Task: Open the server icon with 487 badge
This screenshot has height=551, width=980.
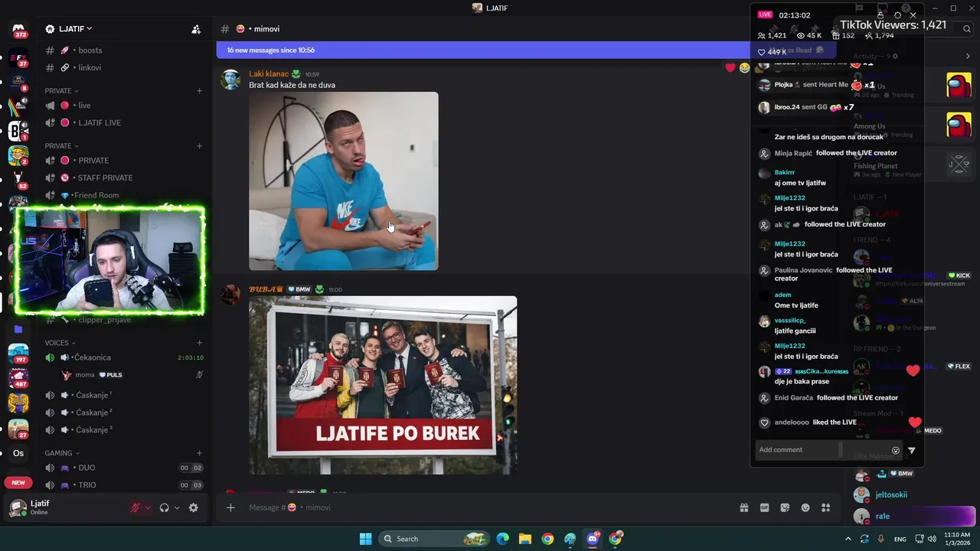Action: [x=18, y=379]
